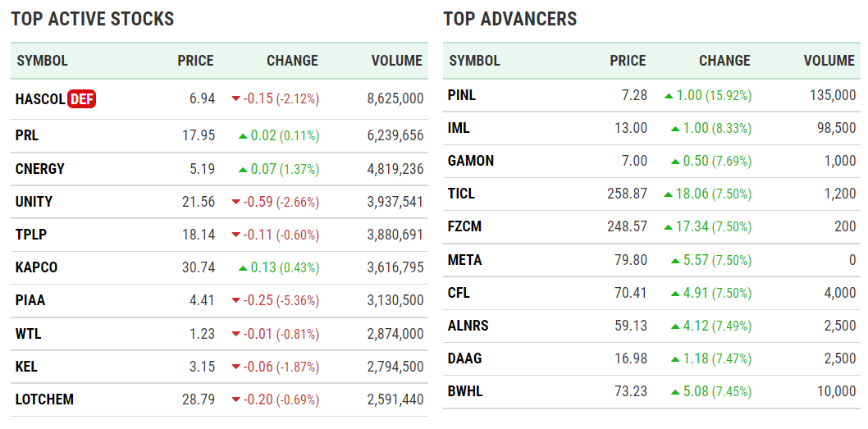The height and width of the screenshot is (429, 868).
Task: Open the FZCM stock symbol link
Action: tap(464, 227)
